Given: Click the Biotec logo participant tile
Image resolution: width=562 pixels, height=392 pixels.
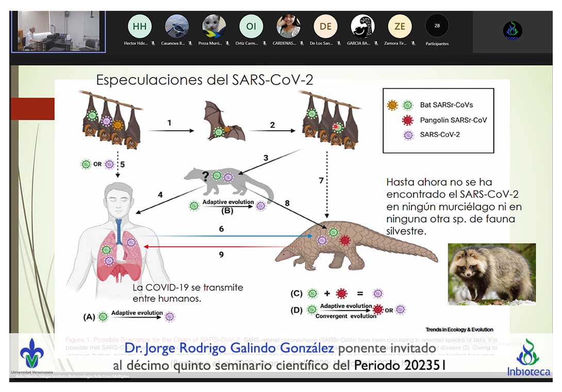Looking at the screenshot, I should pyautogui.click(x=513, y=30).
